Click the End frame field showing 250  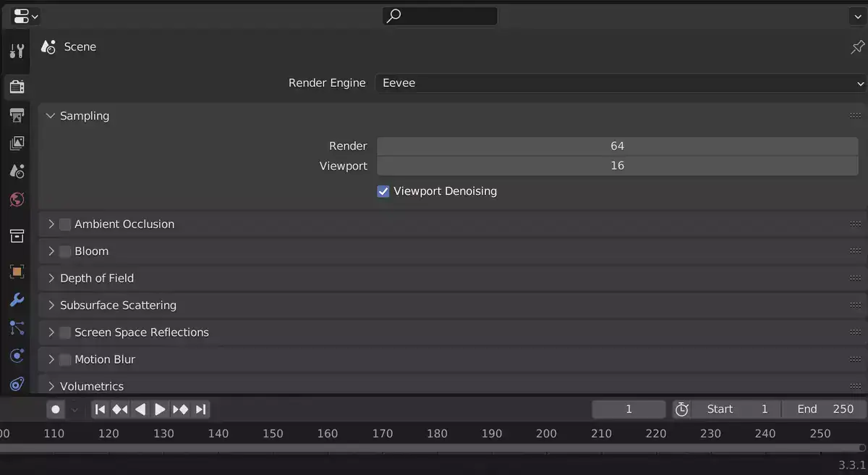824,410
